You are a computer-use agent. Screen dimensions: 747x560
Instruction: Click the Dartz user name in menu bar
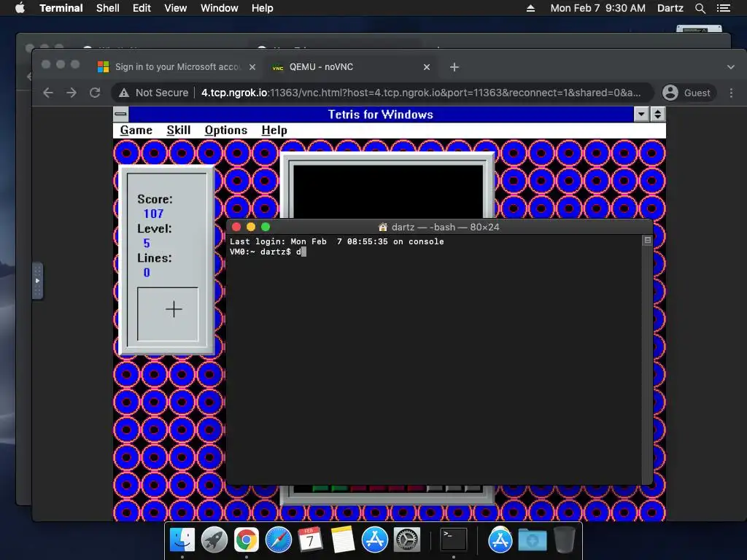[670, 8]
